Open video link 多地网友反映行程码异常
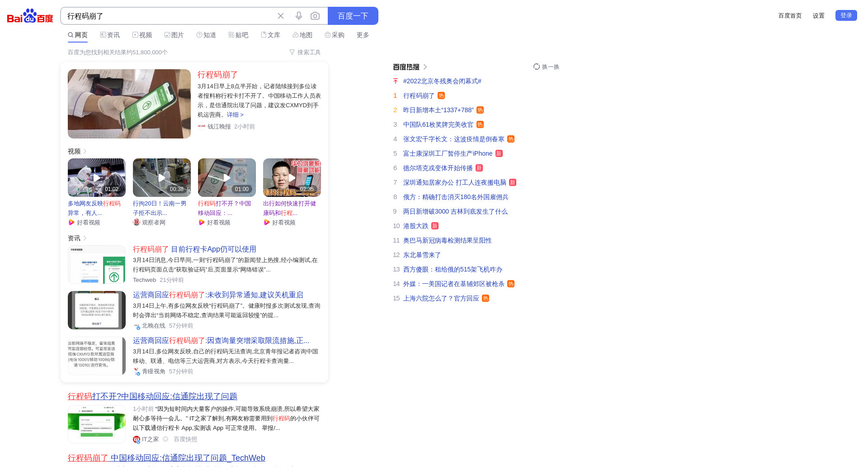The height and width of the screenshot is (467, 868). pos(94,208)
